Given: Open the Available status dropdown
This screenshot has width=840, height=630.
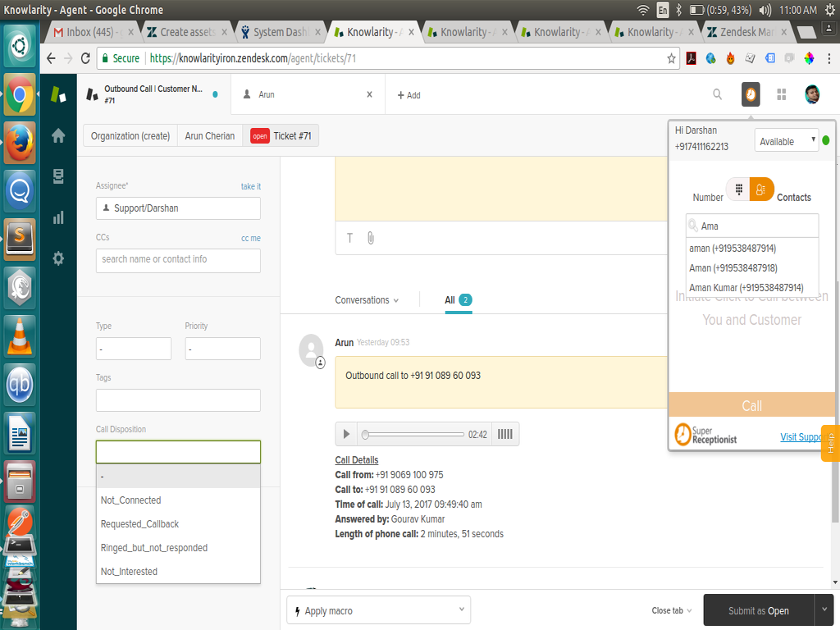Looking at the screenshot, I should 786,141.
